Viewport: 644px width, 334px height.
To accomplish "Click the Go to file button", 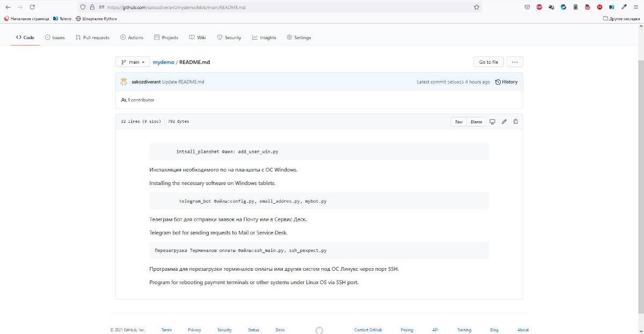I will pyautogui.click(x=488, y=62).
